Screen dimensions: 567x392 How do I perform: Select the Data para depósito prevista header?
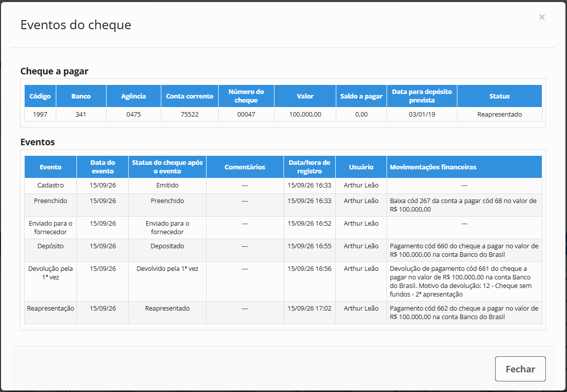coord(422,96)
